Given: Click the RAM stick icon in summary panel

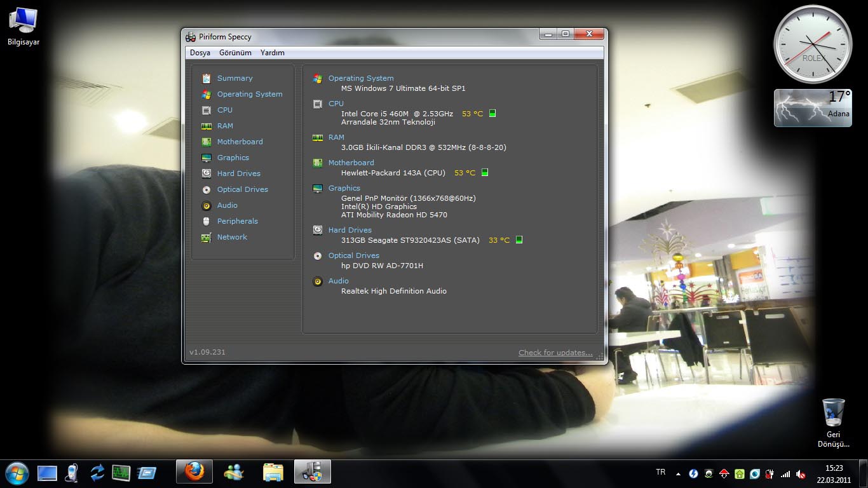Looking at the screenshot, I should (x=318, y=137).
